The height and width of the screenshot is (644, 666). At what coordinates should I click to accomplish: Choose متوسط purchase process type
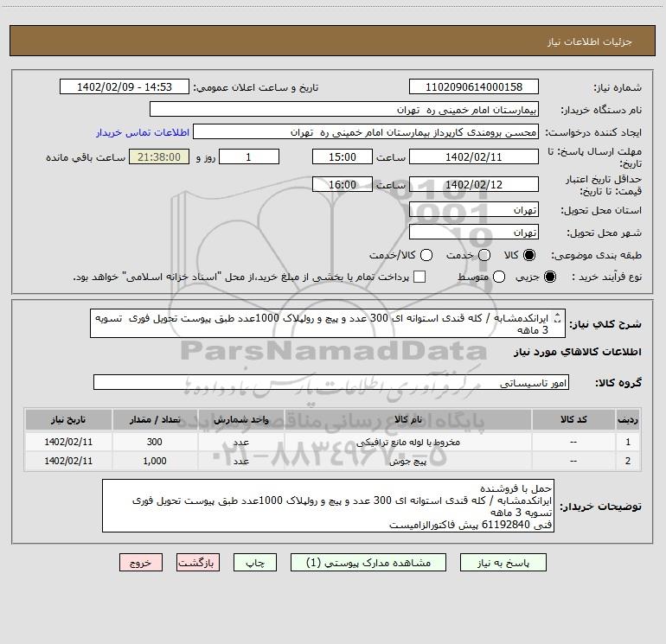(x=499, y=277)
